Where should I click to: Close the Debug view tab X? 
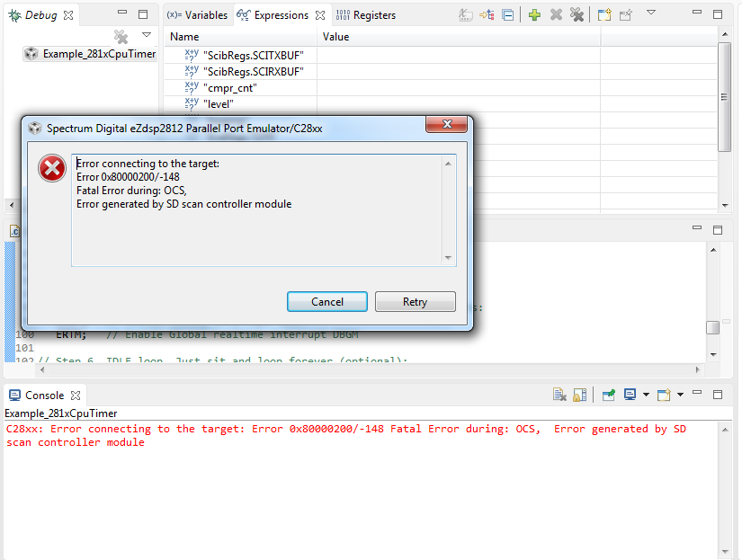68,15
